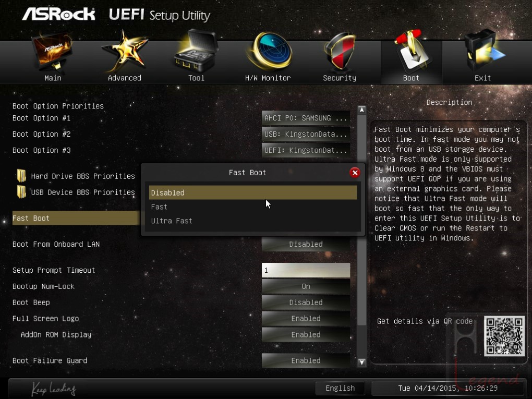This screenshot has width=532, height=399.
Task: Click the date and time display
Action: point(448,388)
